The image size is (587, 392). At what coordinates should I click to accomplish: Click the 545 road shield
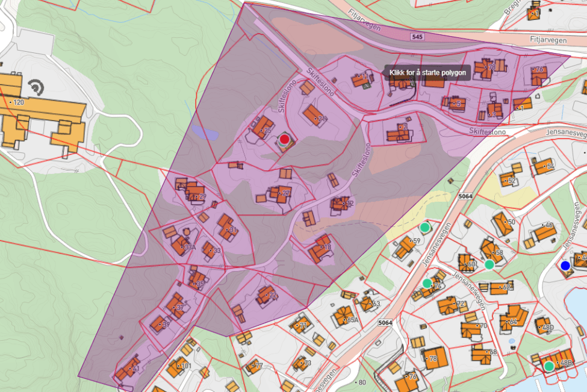point(418,37)
